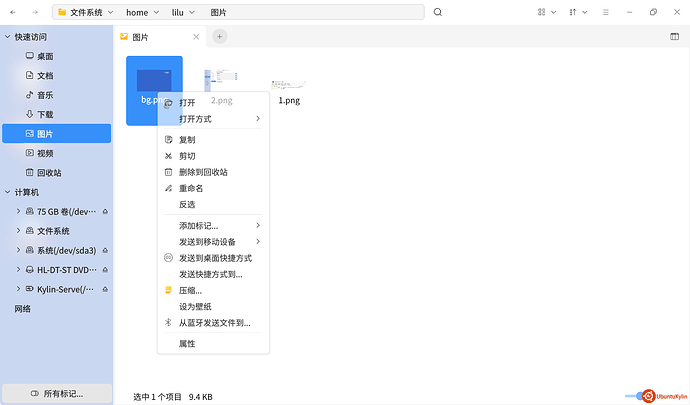The height and width of the screenshot is (405, 690).
Task: Choose 发送到桌面快捷方式
Action: point(213,258)
